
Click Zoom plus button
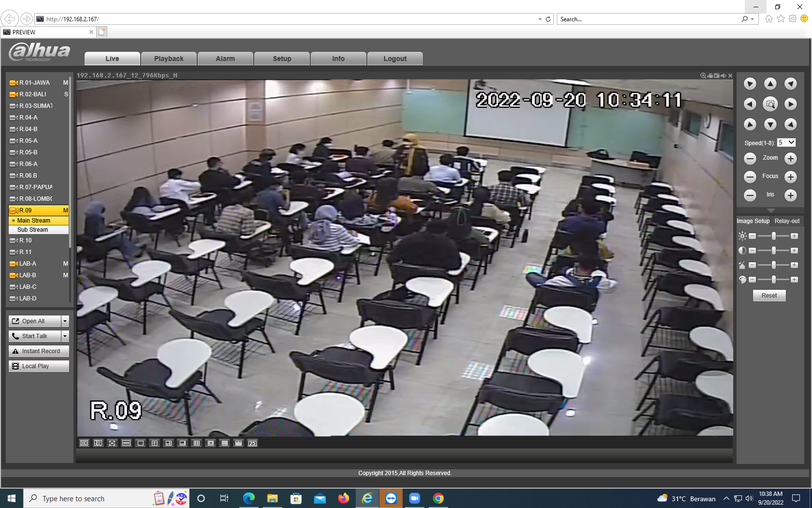(x=790, y=158)
